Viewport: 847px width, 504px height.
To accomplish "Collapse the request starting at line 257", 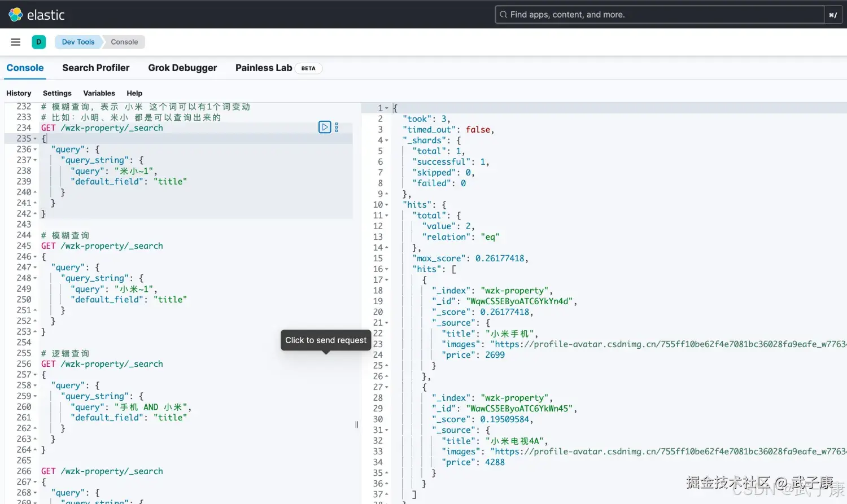I will (35, 374).
